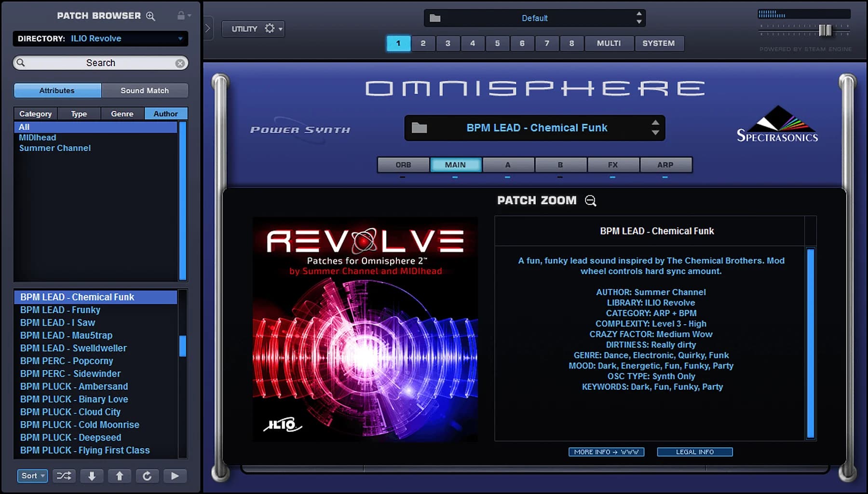The height and width of the screenshot is (494, 868).
Task: Open the Default multi name dropdown
Action: click(535, 18)
